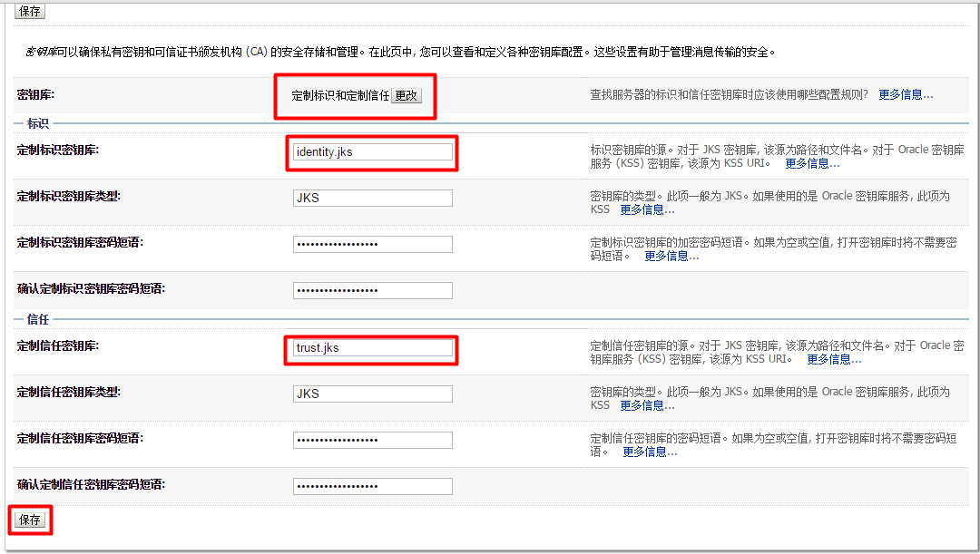Click the 密钥库: row label

(x=35, y=95)
